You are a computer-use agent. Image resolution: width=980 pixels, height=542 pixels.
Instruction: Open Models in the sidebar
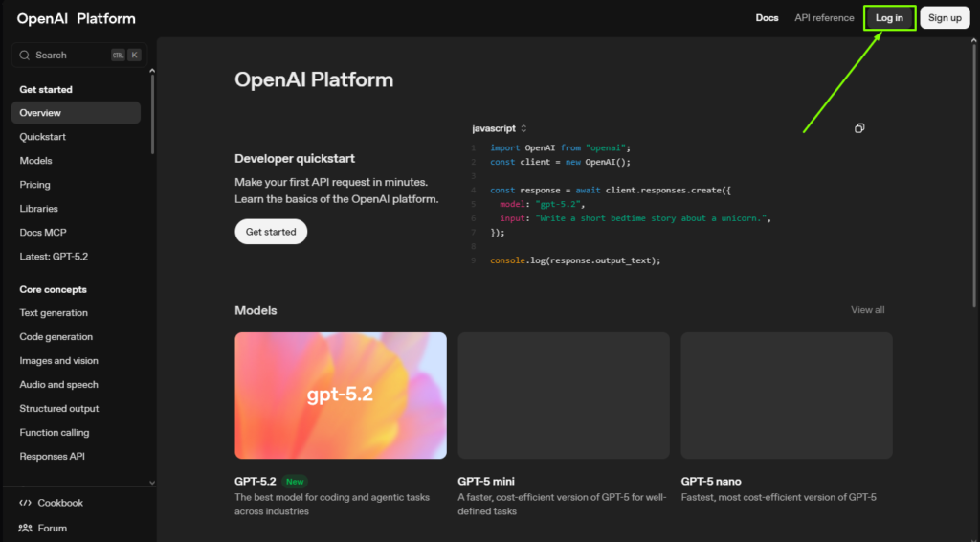tap(35, 161)
